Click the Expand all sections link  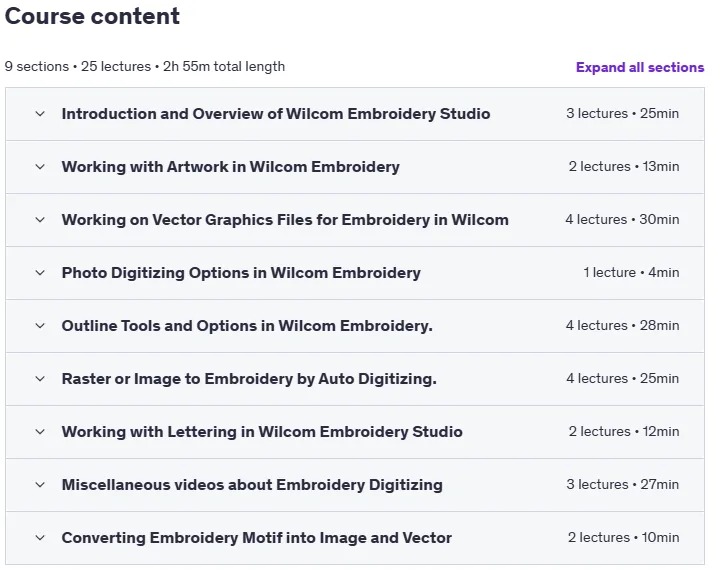tap(640, 67)
